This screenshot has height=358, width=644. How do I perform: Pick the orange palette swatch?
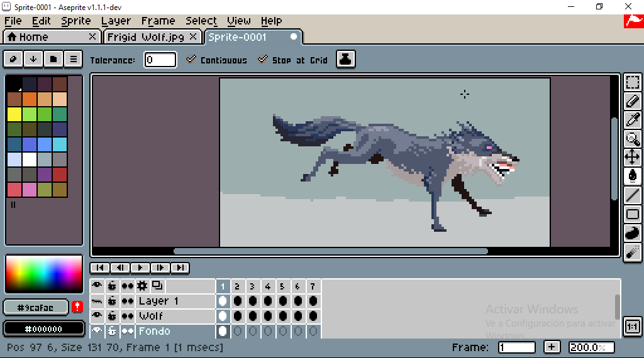pyautogui.click(x=30, y=99)
